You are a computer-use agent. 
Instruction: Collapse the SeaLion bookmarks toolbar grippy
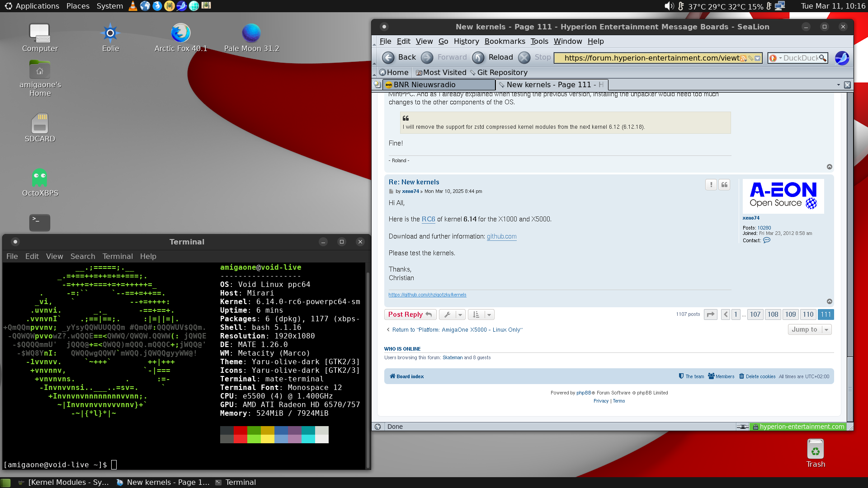(374, 72)
